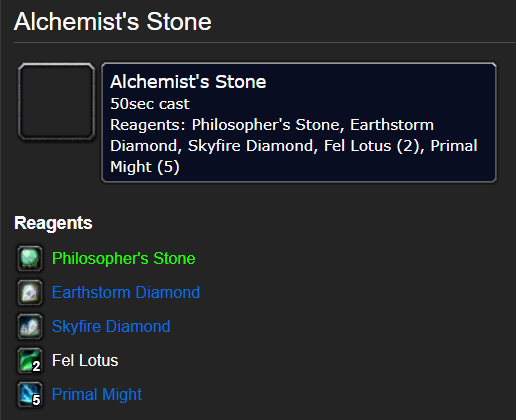Click the Reagents section heading

click(x=53, y=223)
